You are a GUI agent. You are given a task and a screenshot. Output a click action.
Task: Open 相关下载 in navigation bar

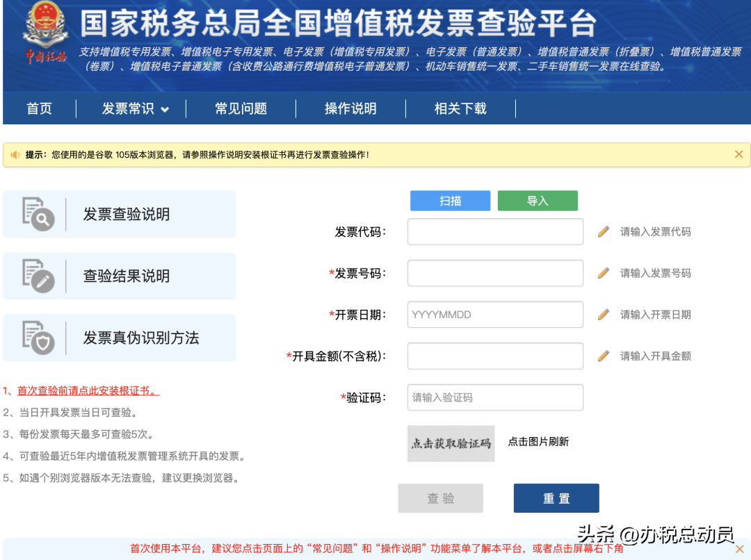[460, 109]
